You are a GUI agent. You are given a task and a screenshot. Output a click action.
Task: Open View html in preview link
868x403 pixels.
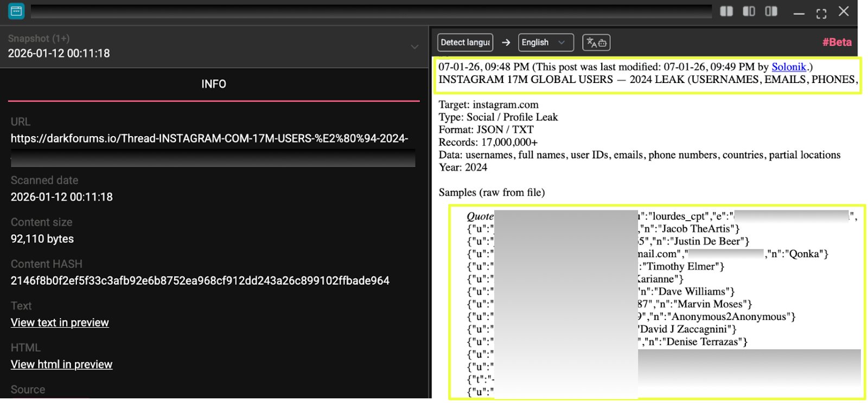[61, 364]
